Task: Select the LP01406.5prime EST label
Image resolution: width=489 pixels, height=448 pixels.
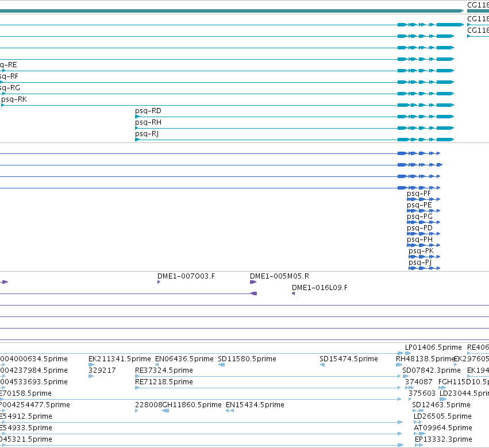Action: coord(433,347)
